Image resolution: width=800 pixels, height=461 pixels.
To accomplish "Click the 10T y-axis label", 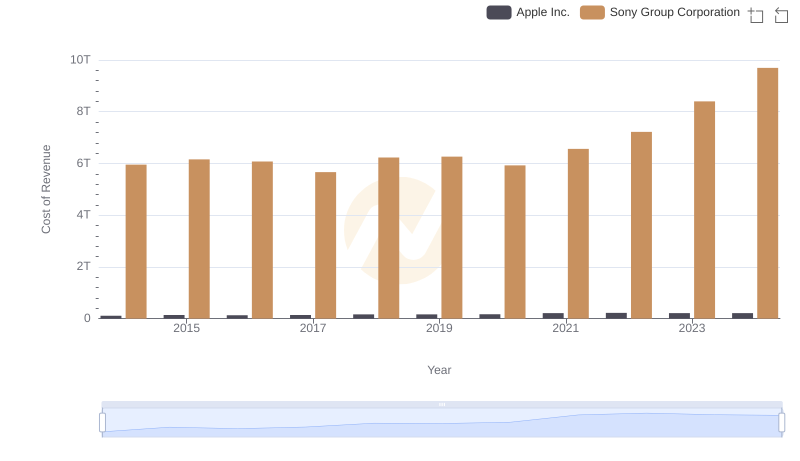I will pyautogui.click(x=80, y=60).
